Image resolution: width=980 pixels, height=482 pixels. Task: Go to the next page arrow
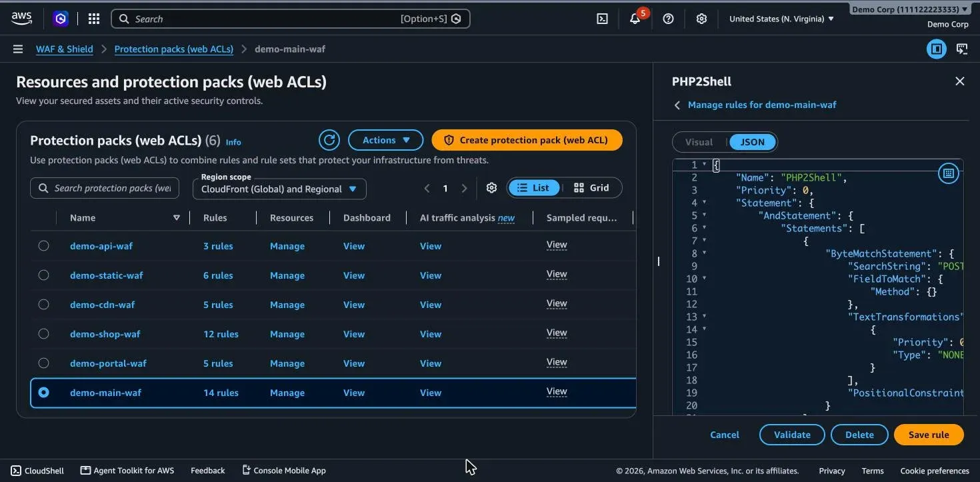(465, 189)
